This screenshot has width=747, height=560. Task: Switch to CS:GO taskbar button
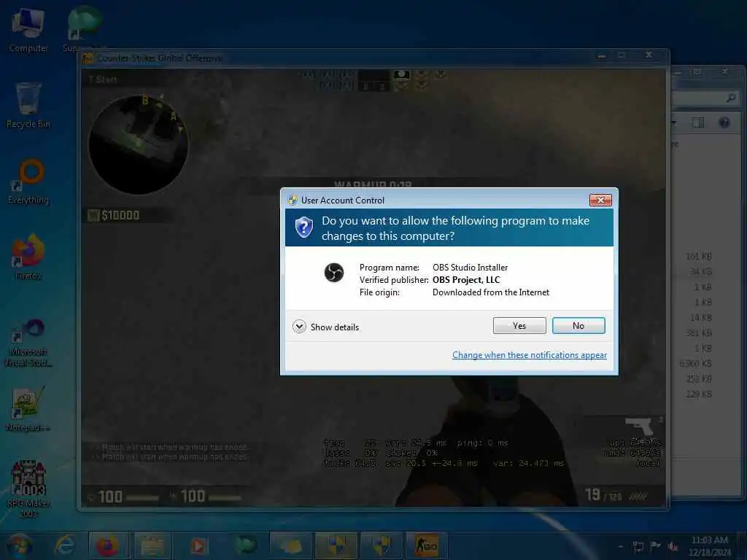[426, 545]
